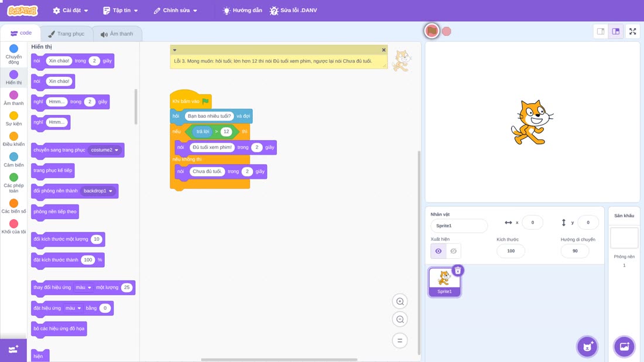This screenshot has width=644, height=362.
Task: Delete Sprite1 using the trash icon
Action: (458, 271)
